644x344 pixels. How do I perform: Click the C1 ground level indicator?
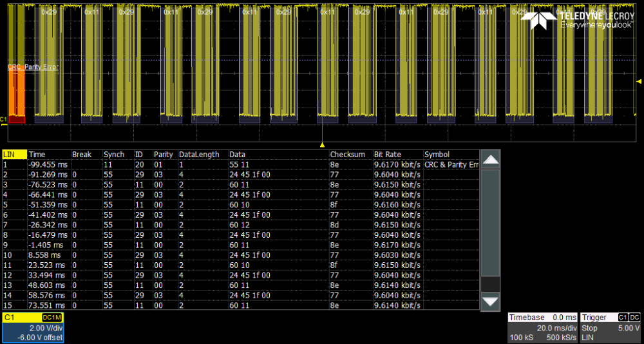coord(3,119)
